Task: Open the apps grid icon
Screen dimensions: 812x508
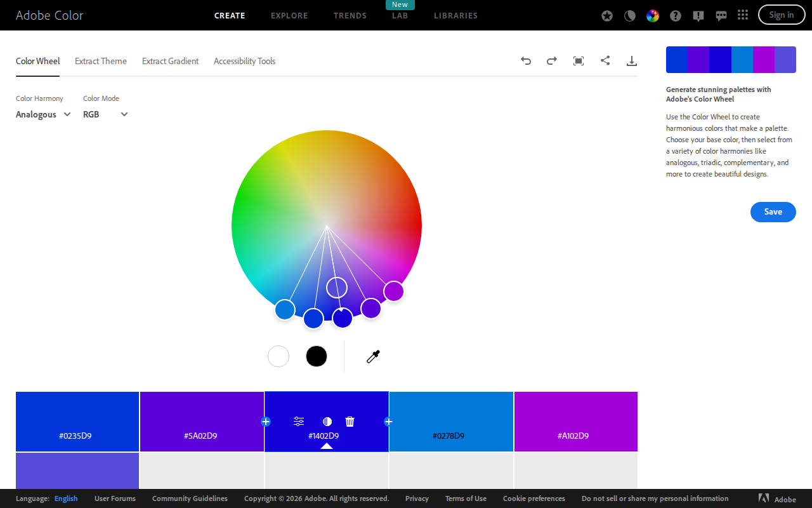Action: pyautogui.click(x=743, y=15)
